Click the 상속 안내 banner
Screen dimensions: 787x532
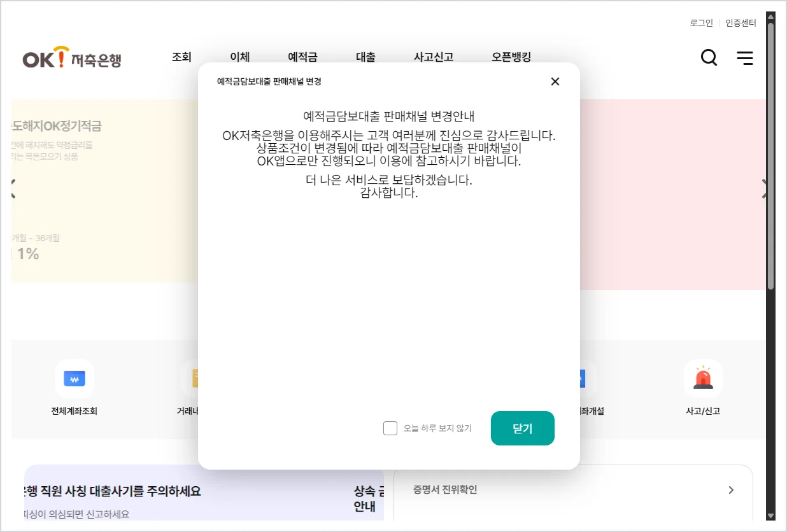[369, 499]
